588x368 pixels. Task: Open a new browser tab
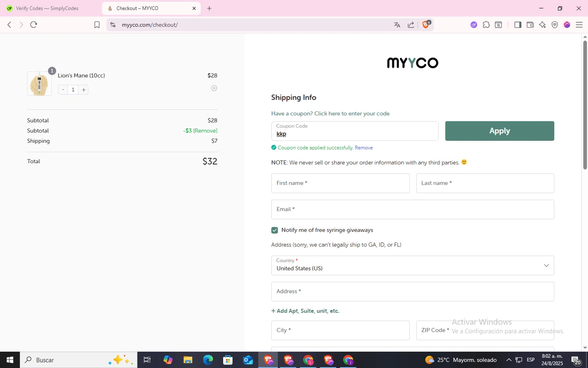pyautogui.click(x=209, y=8)
